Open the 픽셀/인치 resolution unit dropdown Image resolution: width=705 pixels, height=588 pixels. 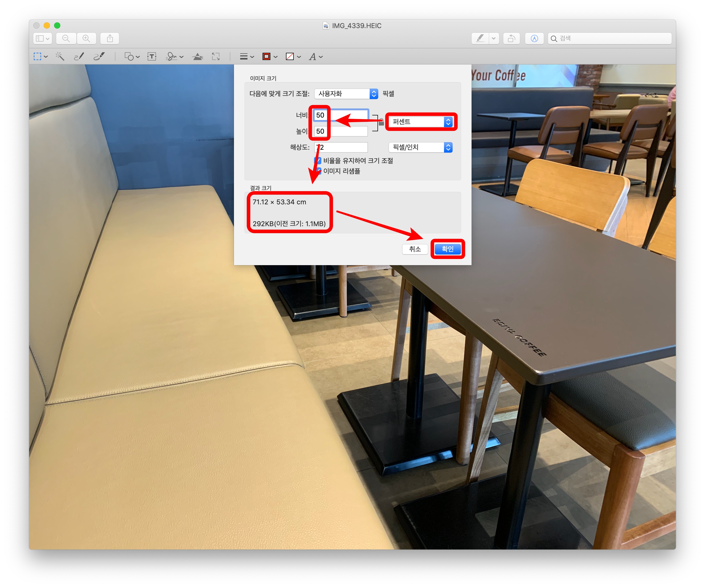[421, 147]
